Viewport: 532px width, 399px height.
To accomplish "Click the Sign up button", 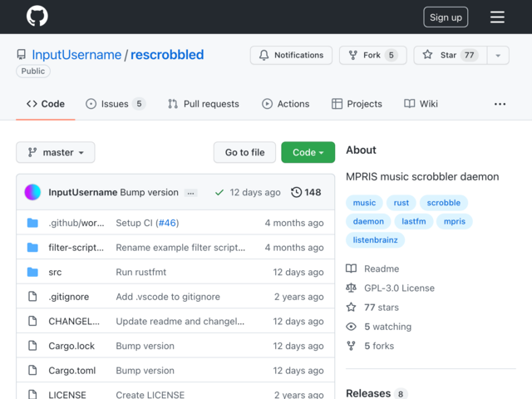I will 446,17.
